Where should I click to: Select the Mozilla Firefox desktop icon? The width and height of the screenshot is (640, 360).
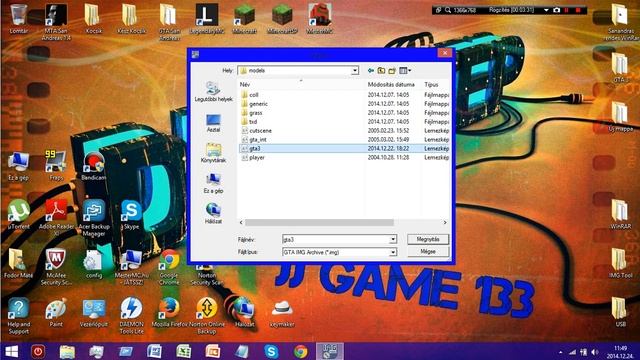point(169,312)
